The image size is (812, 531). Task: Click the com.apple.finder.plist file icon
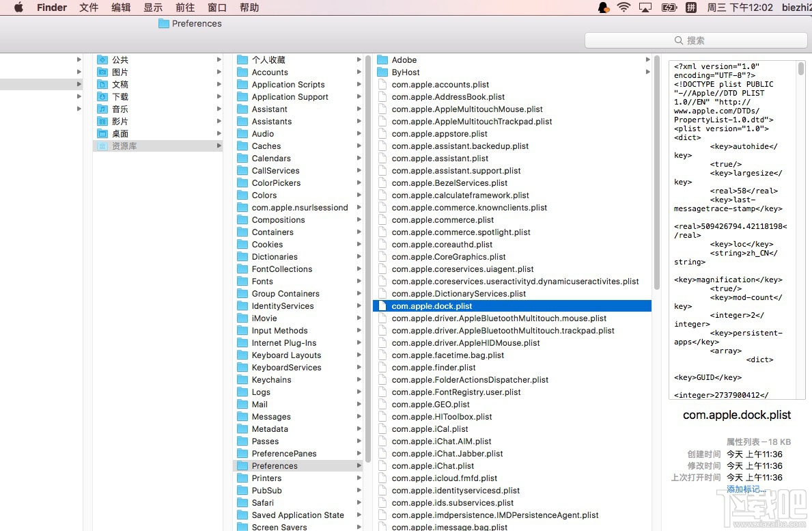(382, 367)
